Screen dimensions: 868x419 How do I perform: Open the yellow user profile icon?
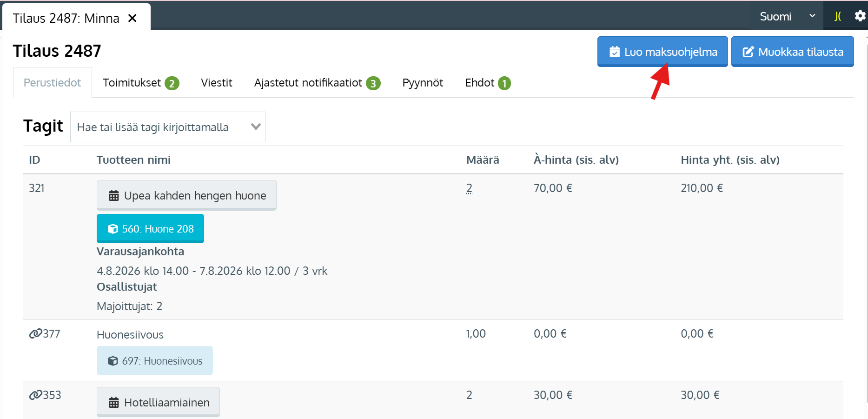pyautogui.click(x=838, y=16)
